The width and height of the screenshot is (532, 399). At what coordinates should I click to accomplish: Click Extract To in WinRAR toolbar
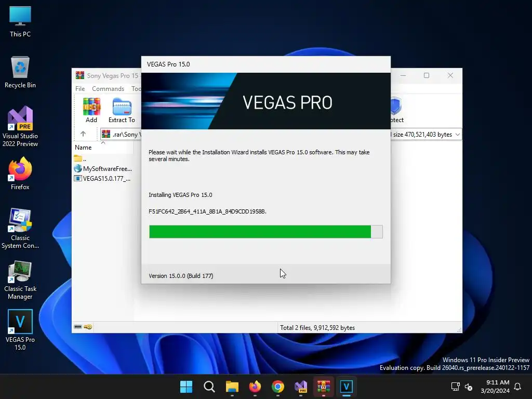[122, 110]
